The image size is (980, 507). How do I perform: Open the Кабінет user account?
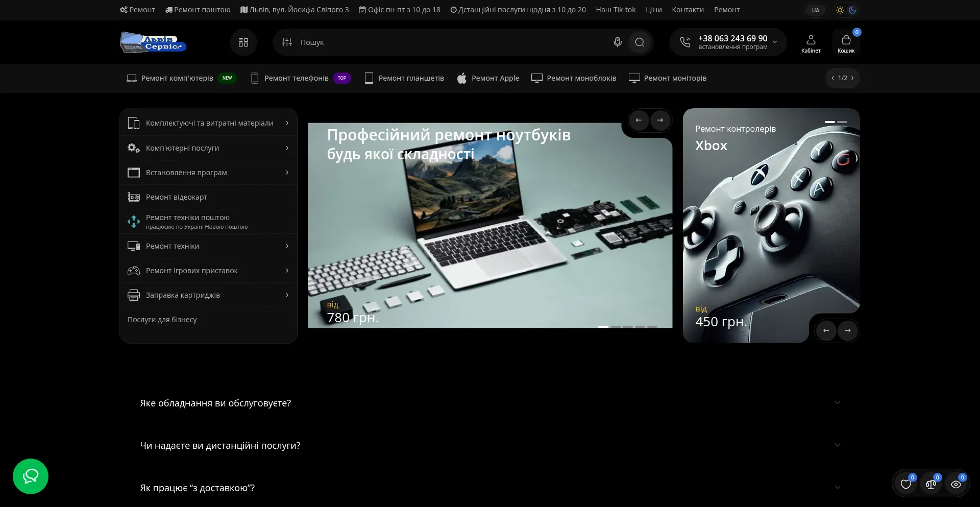811,43
